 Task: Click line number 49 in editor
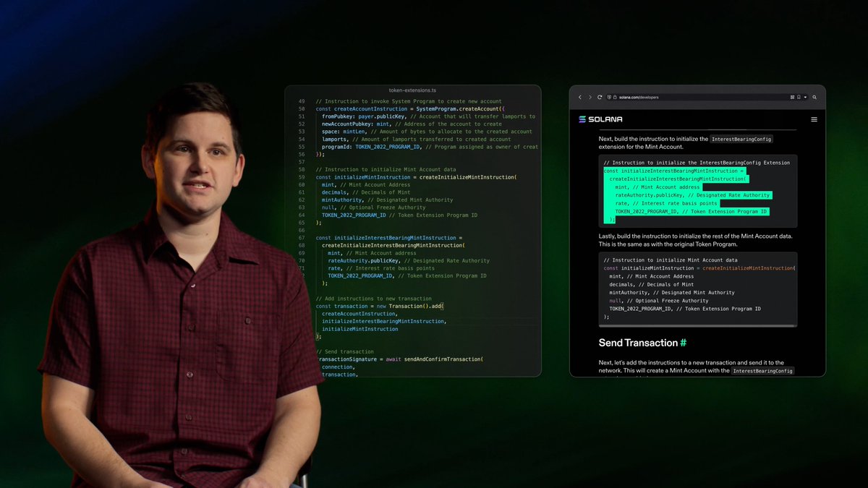[302, 101]
